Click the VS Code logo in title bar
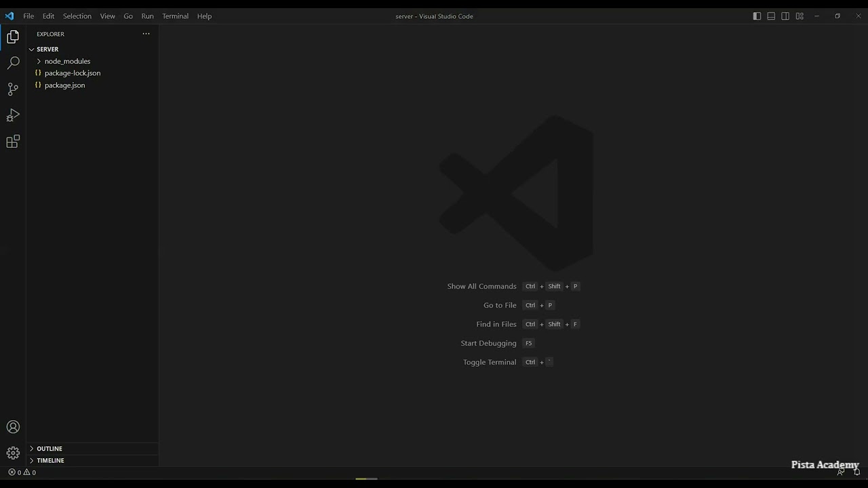Image resolution: width=868 pixels, height=488 pixels. tap(9, 16)
